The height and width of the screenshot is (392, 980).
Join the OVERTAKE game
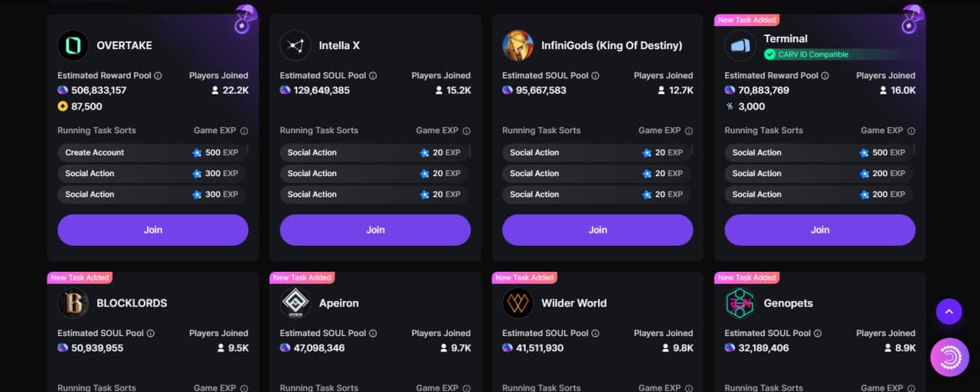click(153, 230)
